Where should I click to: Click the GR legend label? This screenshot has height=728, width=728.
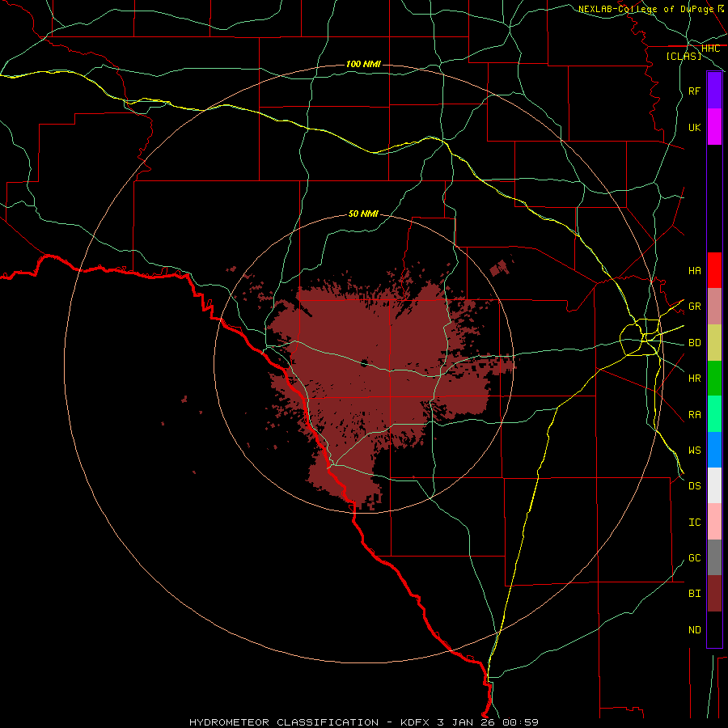[x=694, y=307]
